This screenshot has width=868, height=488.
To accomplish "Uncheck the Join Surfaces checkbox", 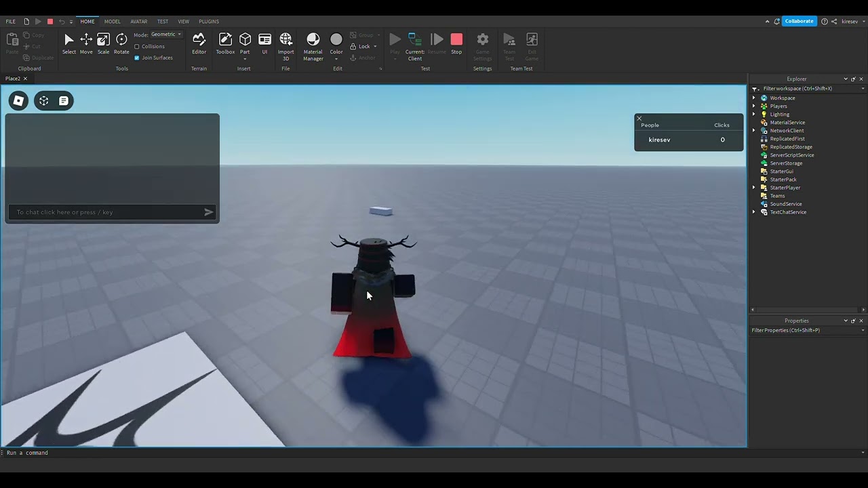I will coord(137,58).
